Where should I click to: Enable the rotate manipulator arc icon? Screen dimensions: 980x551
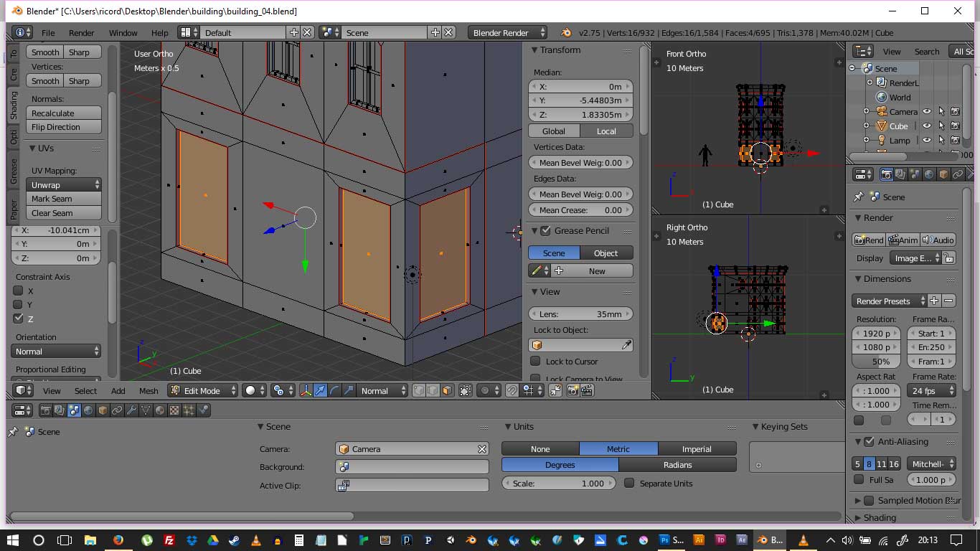pyautogui.click(x=335, y=391)
